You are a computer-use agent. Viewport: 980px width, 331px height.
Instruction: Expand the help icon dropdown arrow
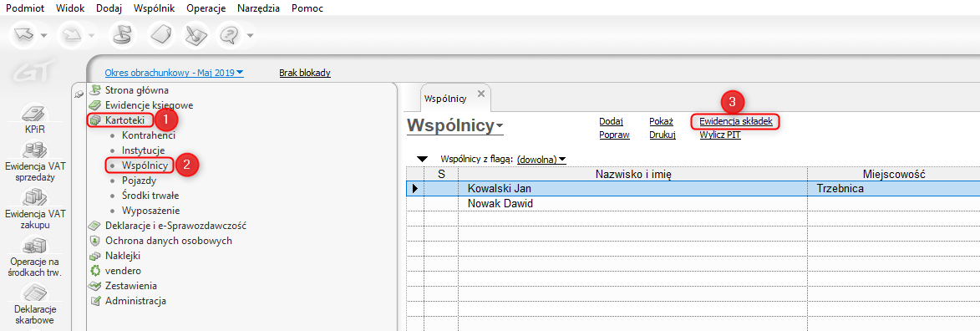pos(250,36)
